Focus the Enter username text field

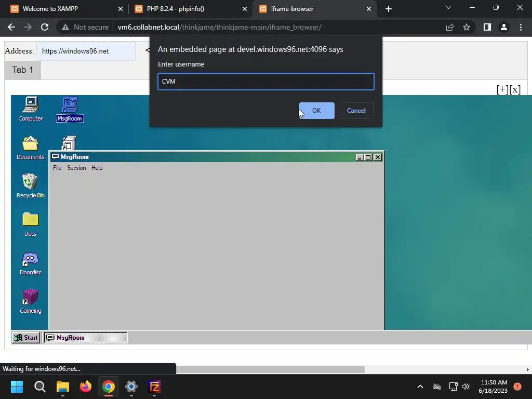(x=266, y=82)
